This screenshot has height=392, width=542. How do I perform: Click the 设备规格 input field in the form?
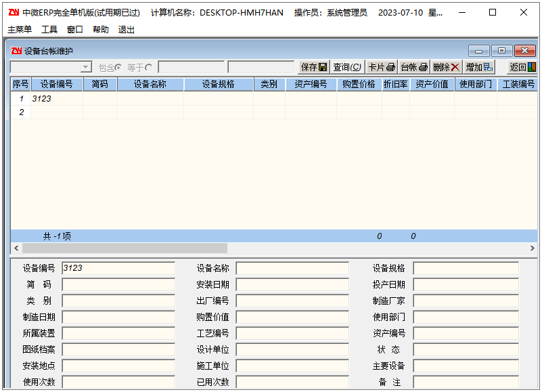(466, 268)
